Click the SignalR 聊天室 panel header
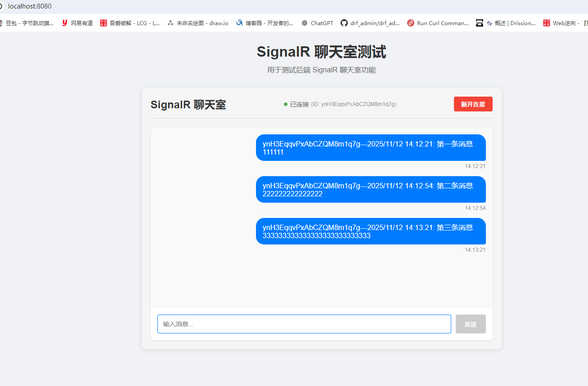 (188, 104)
